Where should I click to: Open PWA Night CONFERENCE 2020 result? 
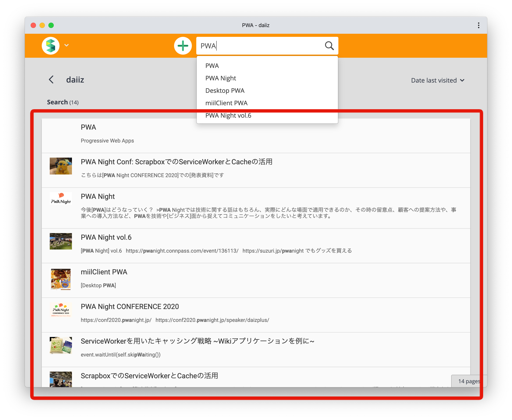pyautogui.click(x=130, y=307)
